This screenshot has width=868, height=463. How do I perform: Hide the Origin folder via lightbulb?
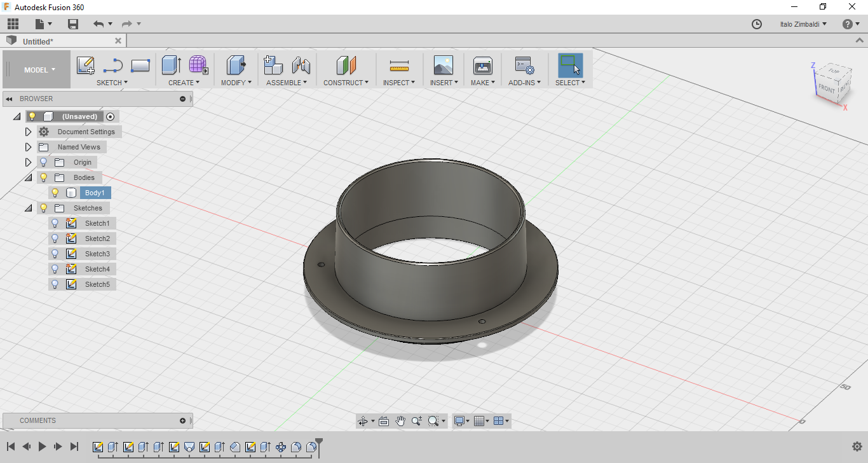pyautogui.click(x=43, y=162)
